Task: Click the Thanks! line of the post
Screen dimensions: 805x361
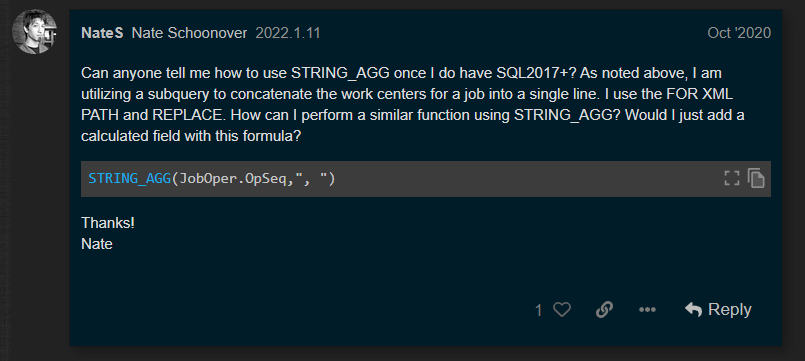Action: pyautogui.click(x=108, y=223)
